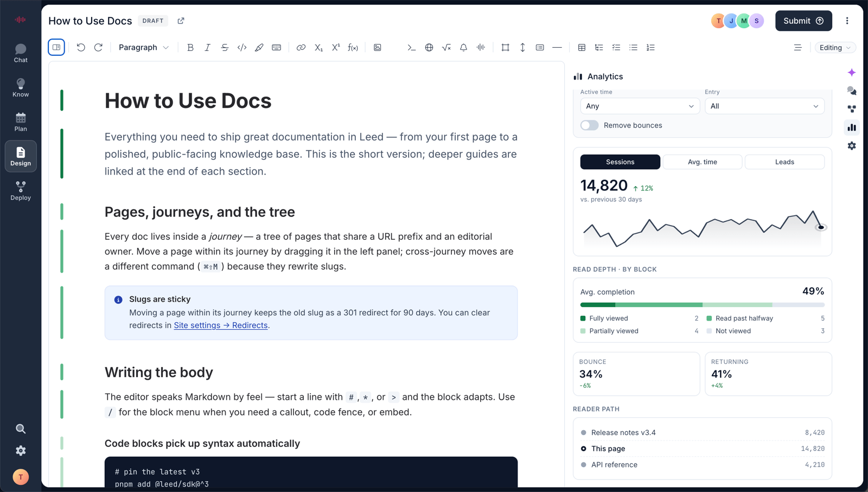Open API reference reader path row

[703, 465]
